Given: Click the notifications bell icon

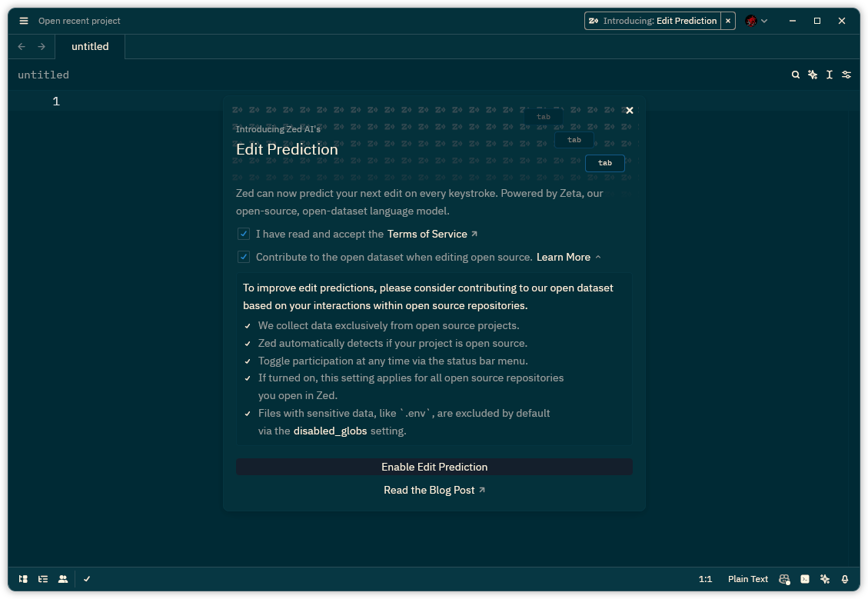Looking at the screenshot, I should 845,579.
